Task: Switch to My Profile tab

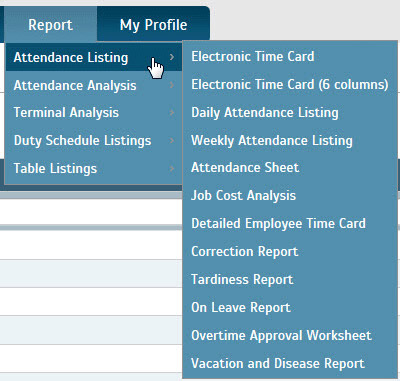Action: pyautogui.click(x=153, y=25)
